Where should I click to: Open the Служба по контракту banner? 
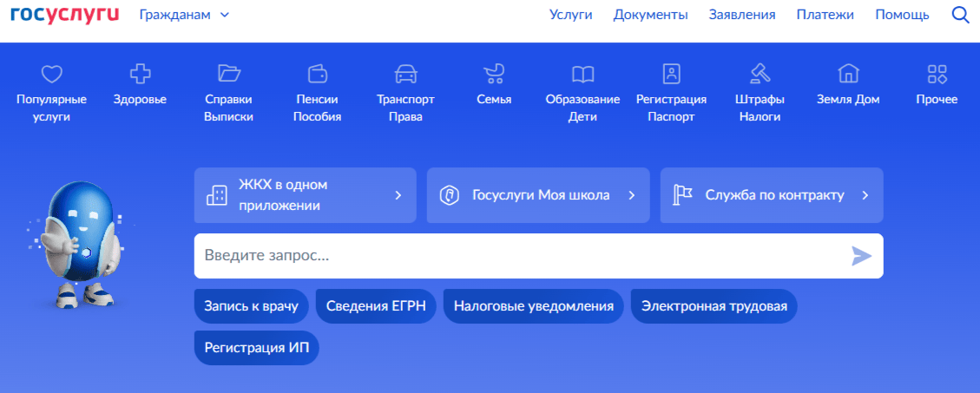pos(771,195)
